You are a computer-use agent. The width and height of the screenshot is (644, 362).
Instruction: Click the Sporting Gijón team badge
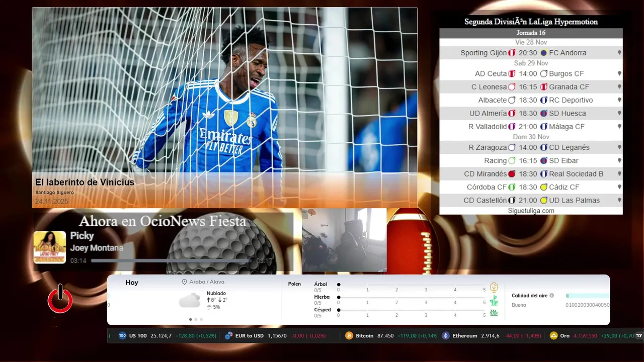[x=512, y=53]
